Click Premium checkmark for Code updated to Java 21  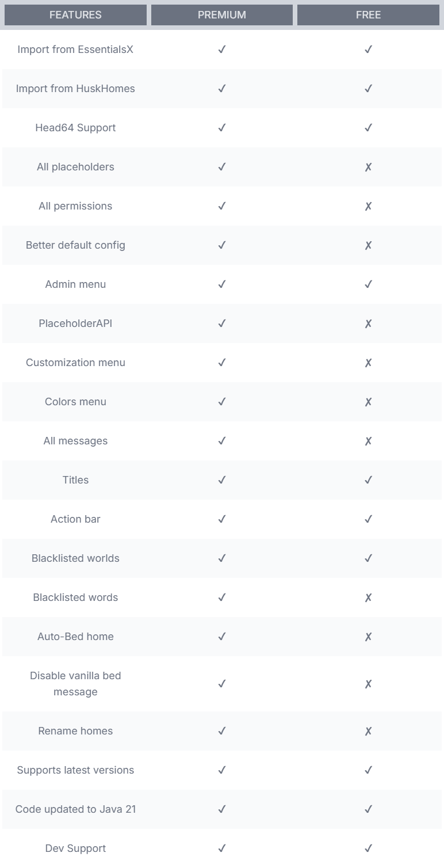(x=222, y=809)
